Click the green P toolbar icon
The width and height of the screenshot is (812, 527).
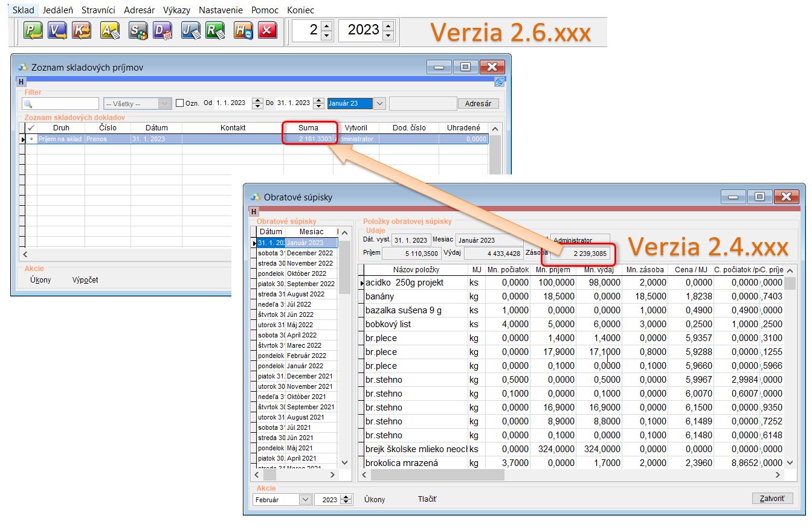click(33, 30)
